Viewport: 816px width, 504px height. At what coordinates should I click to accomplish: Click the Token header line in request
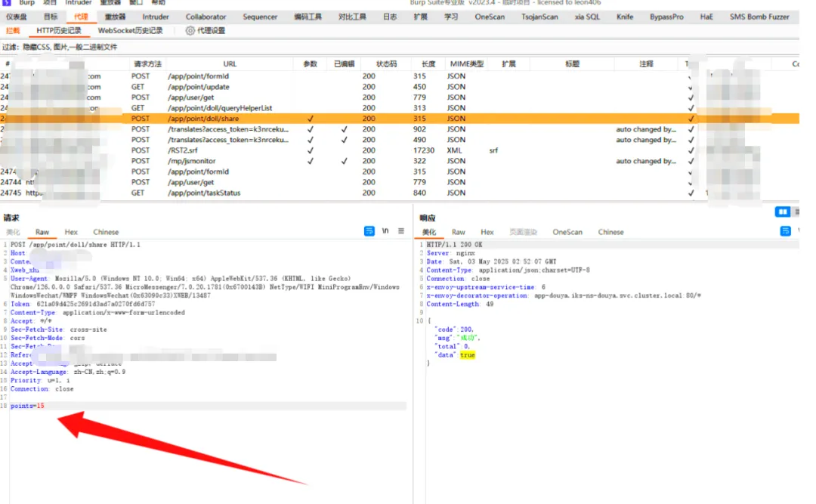tap(83, 304)
